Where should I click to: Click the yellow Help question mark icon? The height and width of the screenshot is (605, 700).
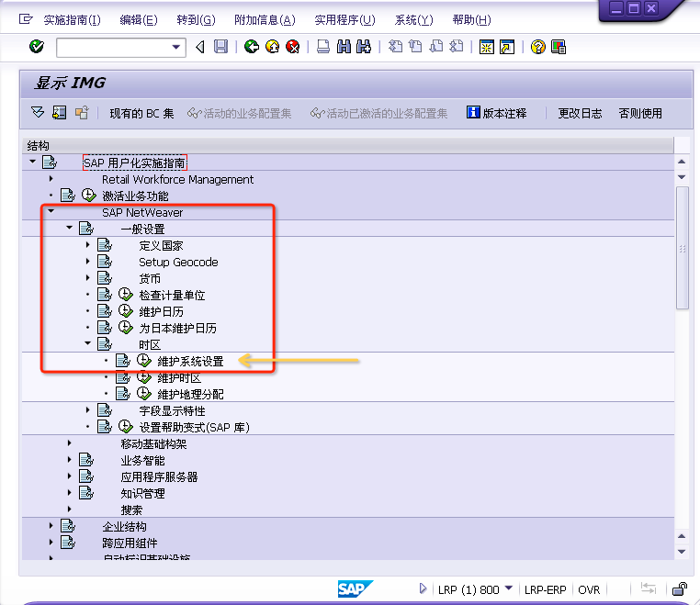point(538,47)
